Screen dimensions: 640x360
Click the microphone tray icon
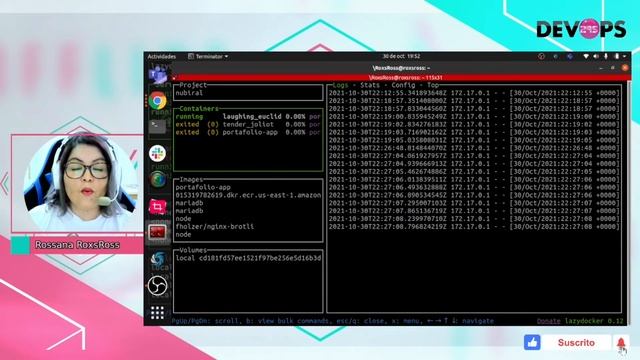[606, 56]
